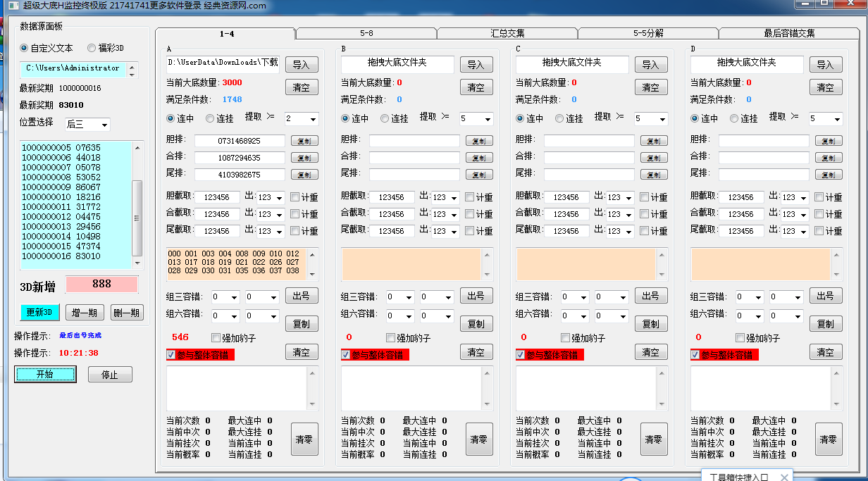The image size is (868, 481).
Task: Click scrollbar of panel A number output box
Action: coord(311,264)
